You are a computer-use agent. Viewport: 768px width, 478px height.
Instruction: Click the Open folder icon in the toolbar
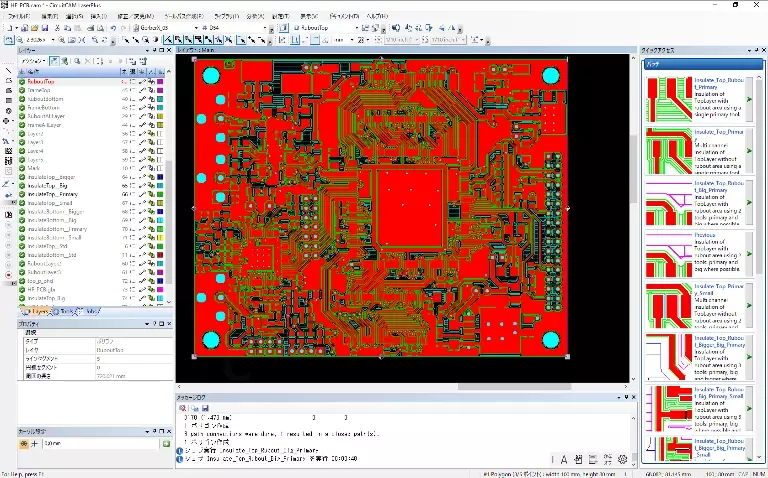[34, 28]
